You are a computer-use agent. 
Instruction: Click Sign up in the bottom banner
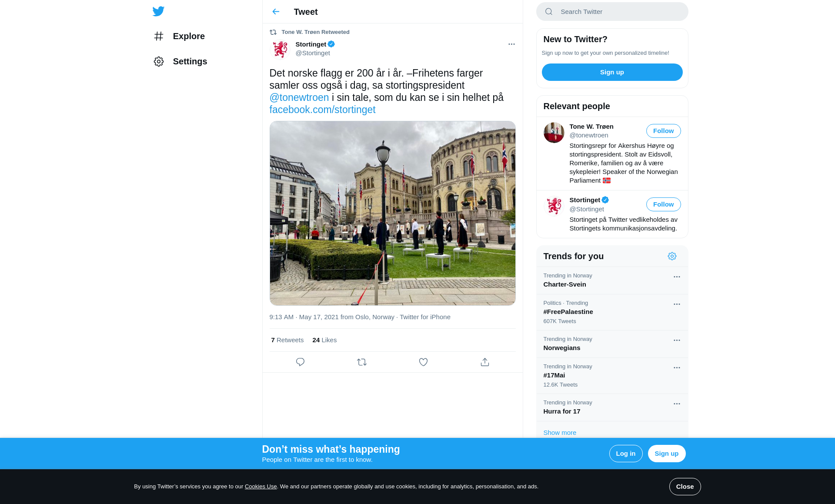click(666, 454)
